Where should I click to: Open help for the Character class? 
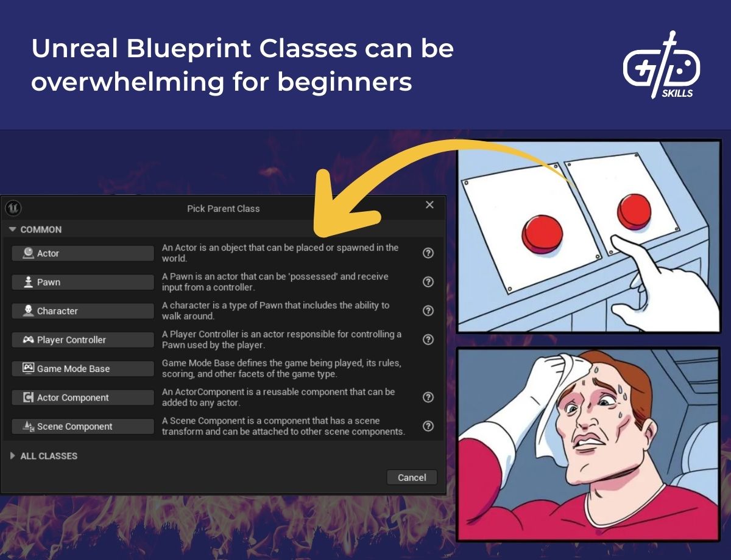pyautogui.click(x=428, y=310)
